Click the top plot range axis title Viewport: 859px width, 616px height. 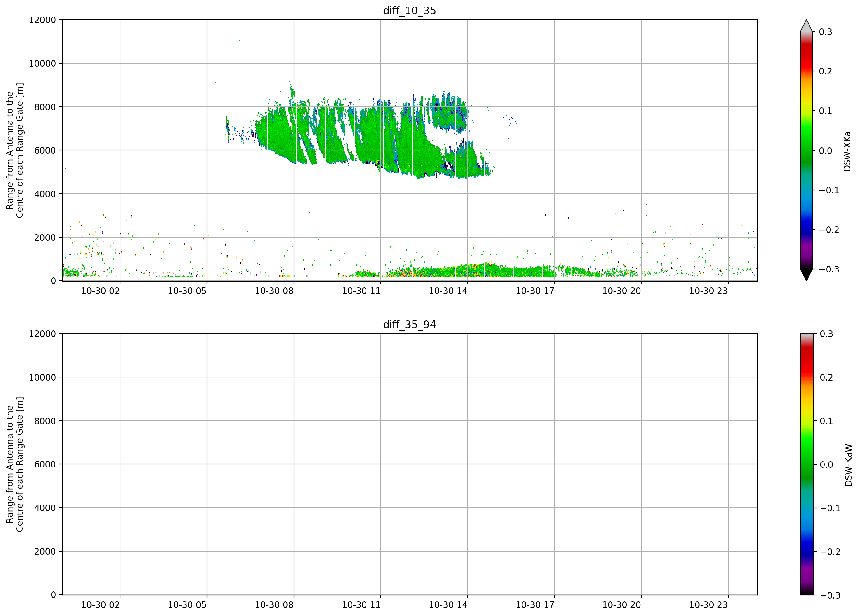[15, 150]
